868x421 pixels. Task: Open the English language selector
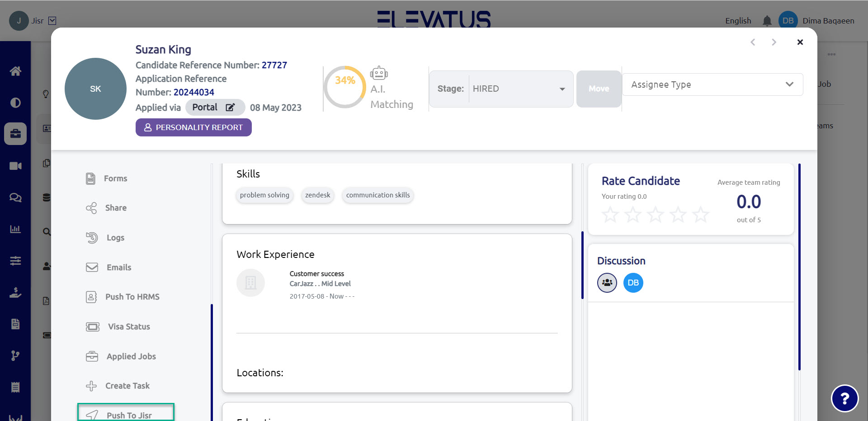(x=738, y=21)
